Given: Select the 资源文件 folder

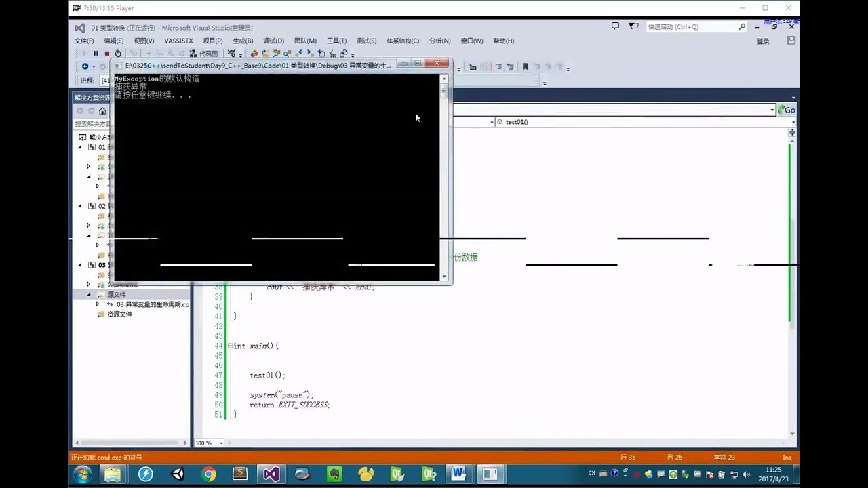Looking at the screenshot, I should (x=119, y=314).
